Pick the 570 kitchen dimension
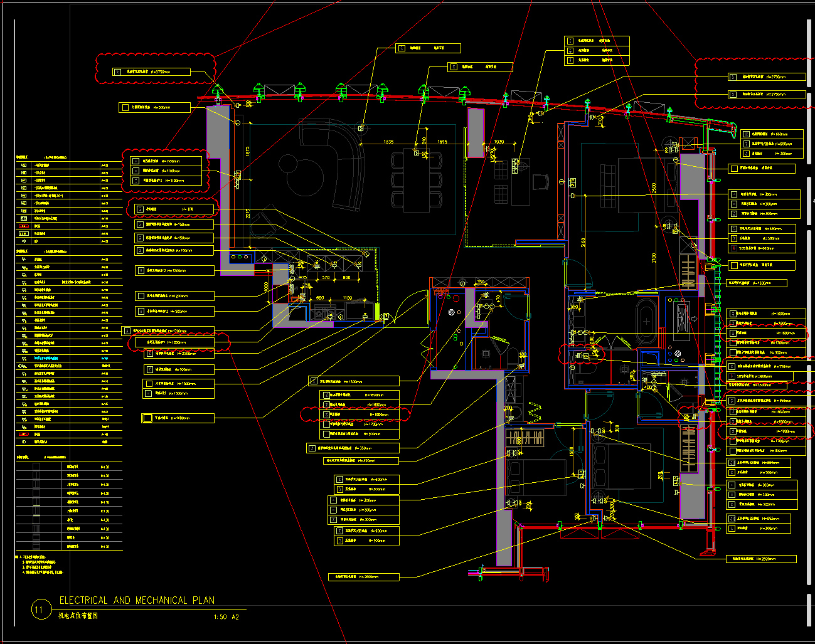 [326, 277]
